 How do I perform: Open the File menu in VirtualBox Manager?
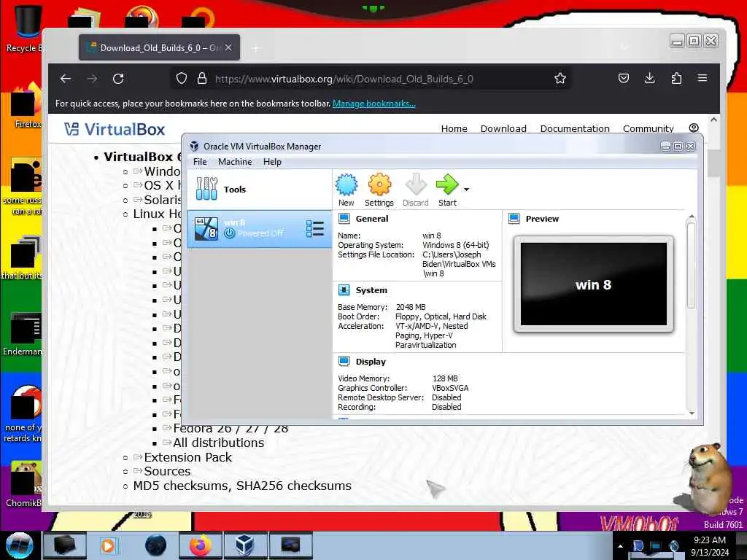[x=200, y=162]
